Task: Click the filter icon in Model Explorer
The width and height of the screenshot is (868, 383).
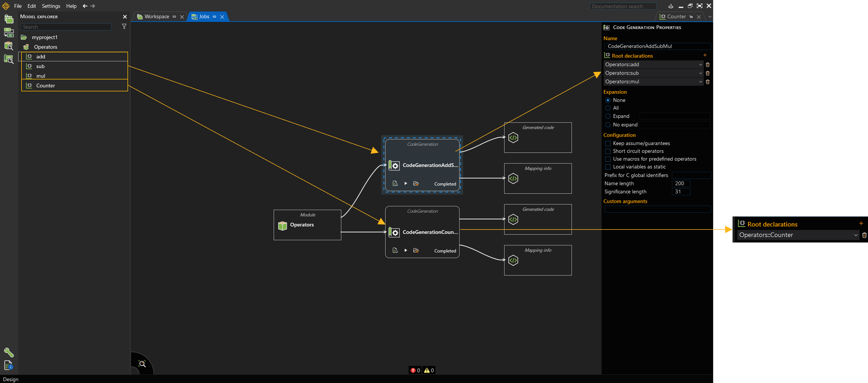Action: (124, 27)
